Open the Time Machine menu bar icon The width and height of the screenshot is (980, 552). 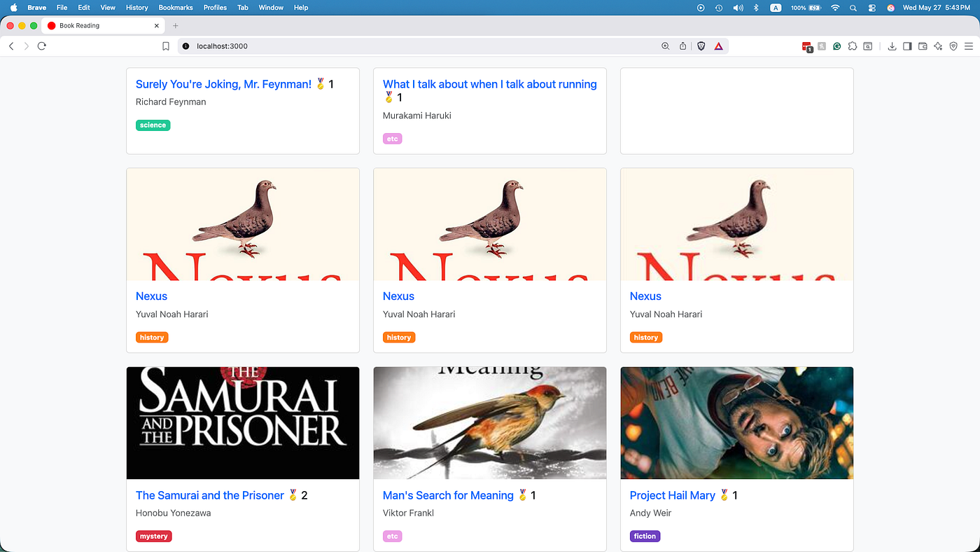coord(719,8)
